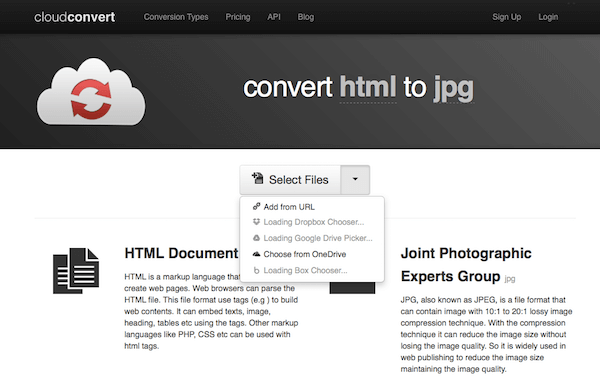Click Login in the header

click(x=548, y=17)
